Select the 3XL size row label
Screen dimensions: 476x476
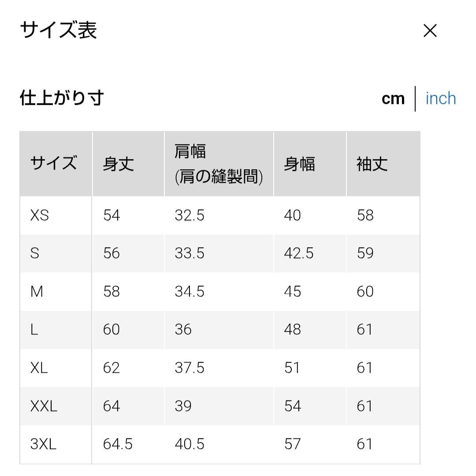[43, 444]
